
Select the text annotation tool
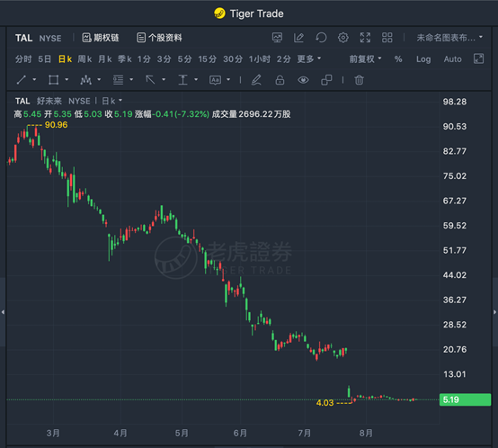pyautogui.click(x=215, y=80)
